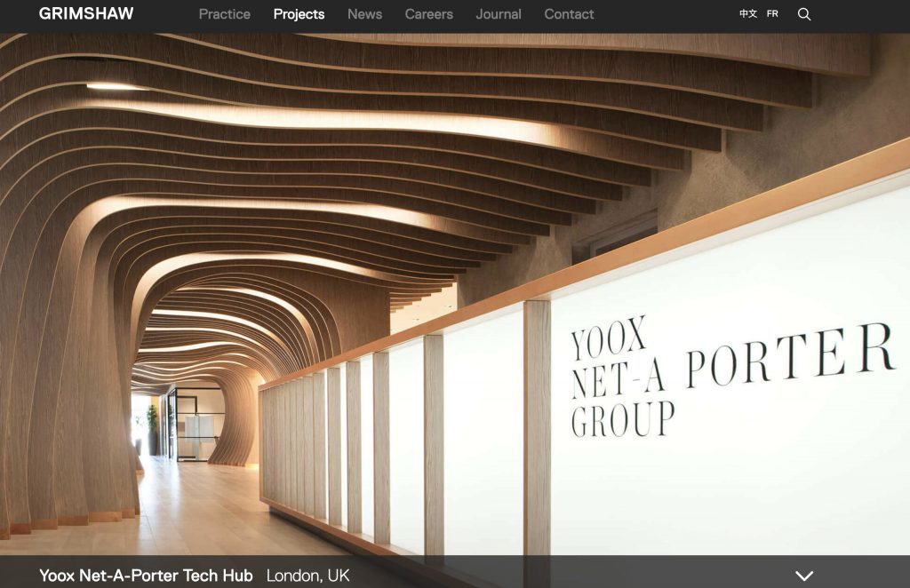
Task: Open the Contact page
Action: click(x=569, y=14)
